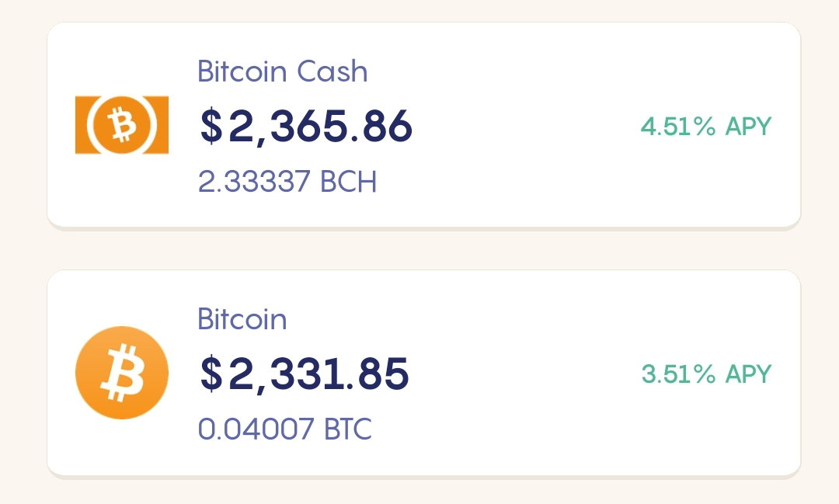Click the BCH ticker symbol
This screenshot has height=504, width=839.
click(x=348, y=182)
